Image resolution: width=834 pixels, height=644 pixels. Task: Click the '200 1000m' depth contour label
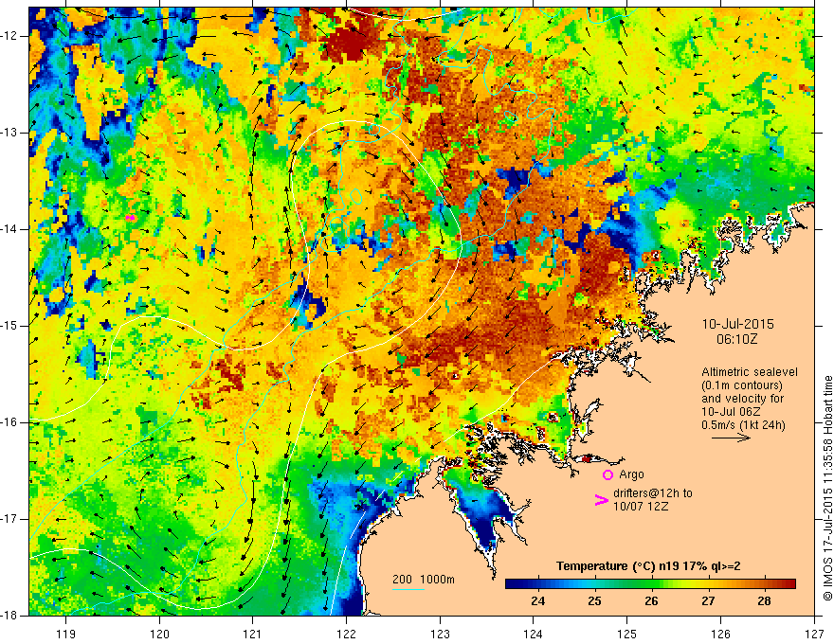click(x=424, y=580)
